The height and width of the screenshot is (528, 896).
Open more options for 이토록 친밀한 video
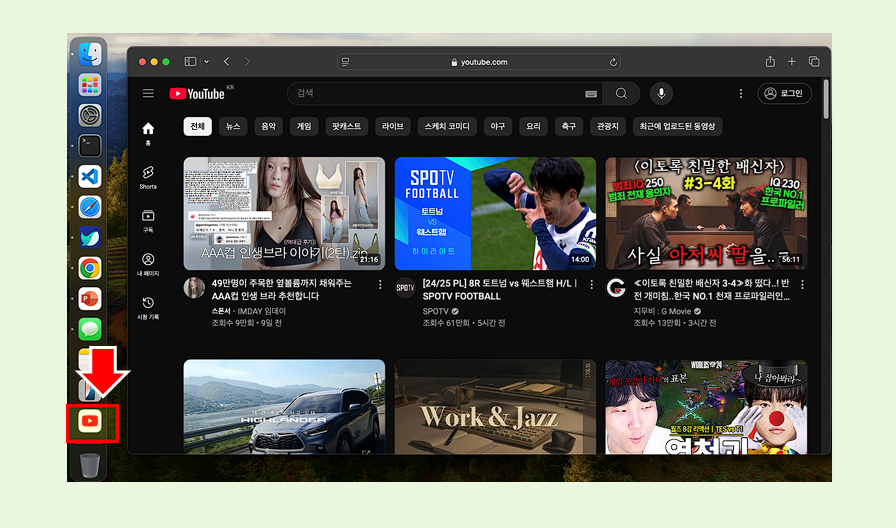pyautogui.click(x=802, y=285)
